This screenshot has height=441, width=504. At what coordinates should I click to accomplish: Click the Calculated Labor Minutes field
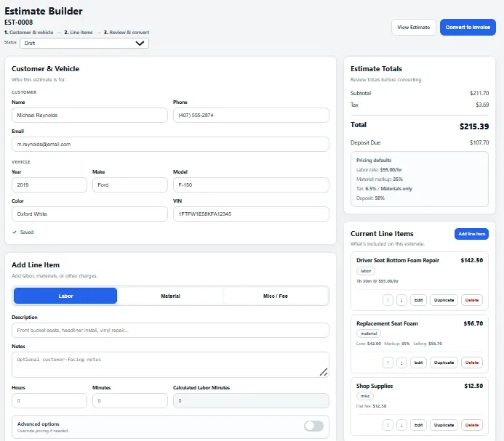[251, 401]
